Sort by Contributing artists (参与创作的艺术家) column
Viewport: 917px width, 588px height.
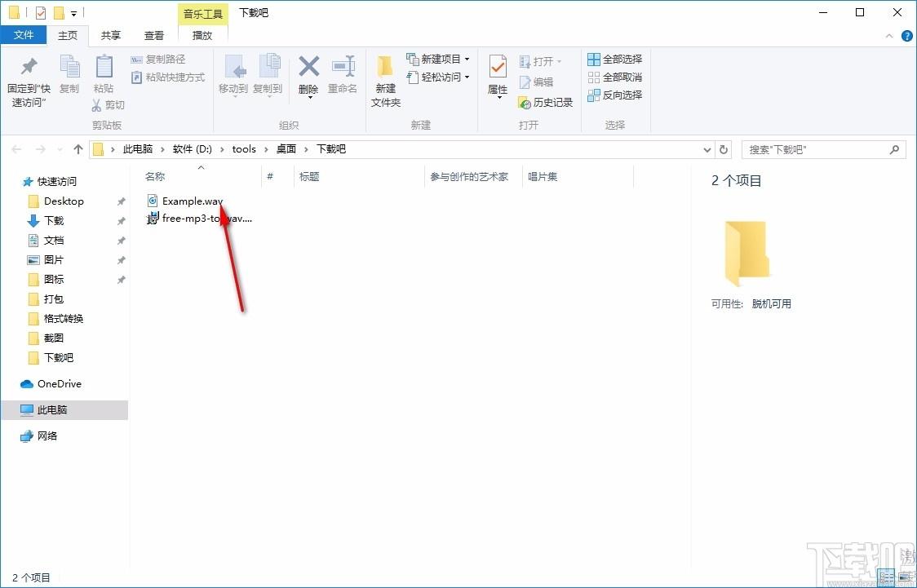pos(469,176)
